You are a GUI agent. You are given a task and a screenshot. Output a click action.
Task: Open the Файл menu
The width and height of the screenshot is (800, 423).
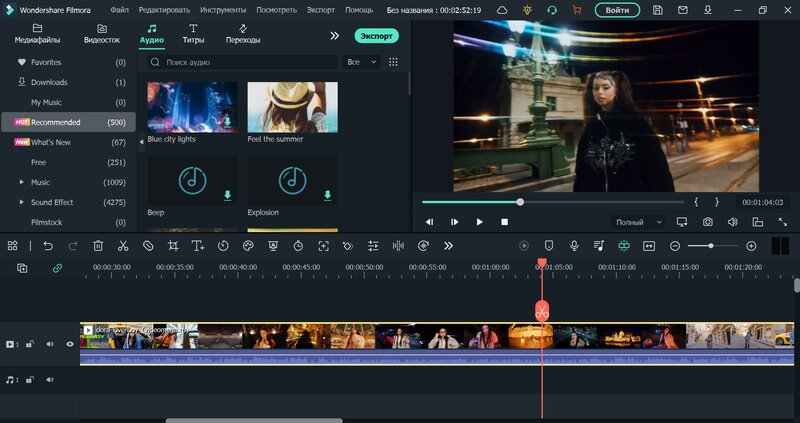pos(119,10)
